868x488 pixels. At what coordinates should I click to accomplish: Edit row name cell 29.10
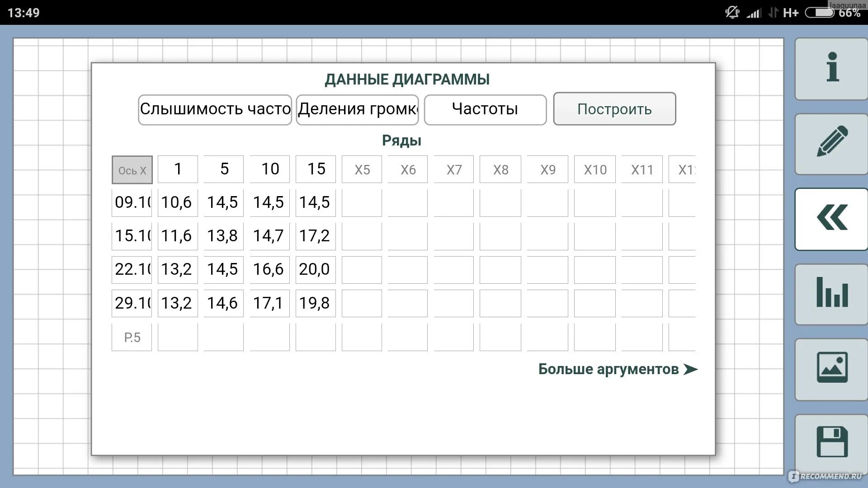(x=132, y=303)
